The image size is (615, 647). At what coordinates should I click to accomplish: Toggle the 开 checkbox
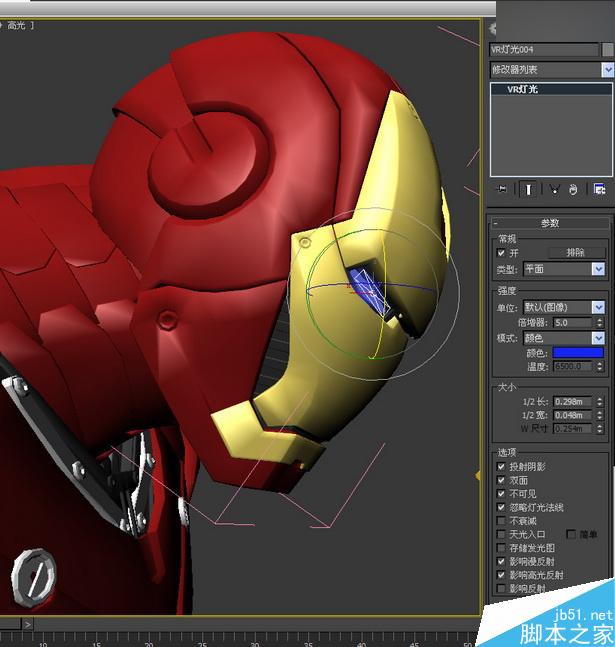tap(501, 253)
